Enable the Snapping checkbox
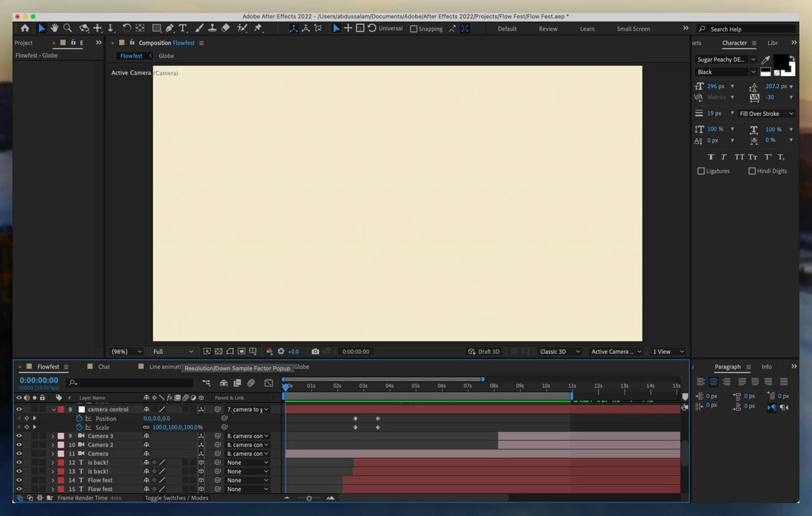 click(414, 29)
